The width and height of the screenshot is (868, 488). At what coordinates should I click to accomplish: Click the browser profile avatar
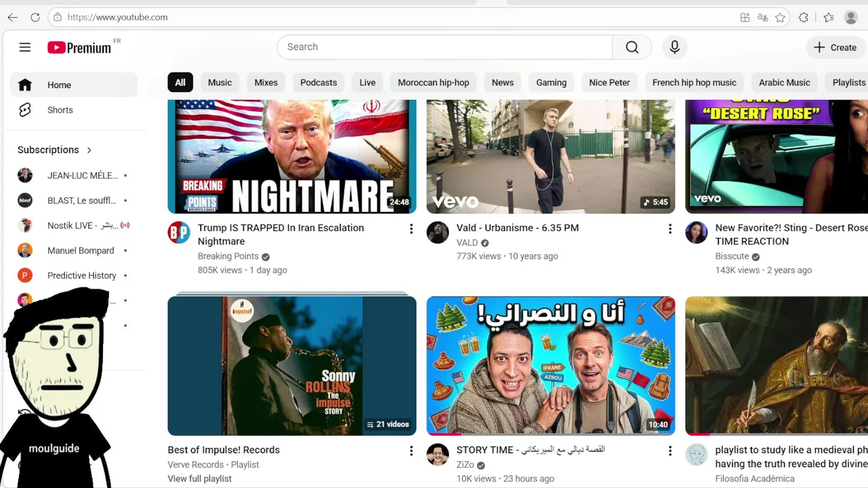[851, 17]
